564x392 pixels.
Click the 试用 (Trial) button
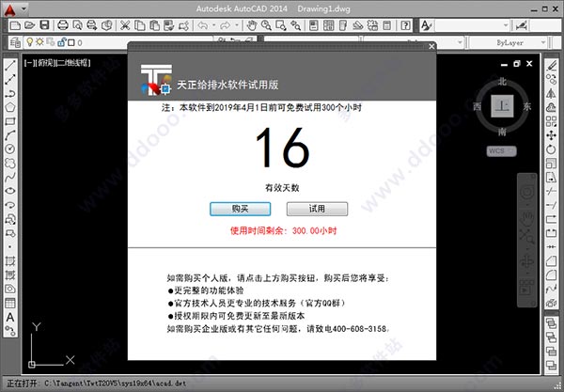[317, 208]
